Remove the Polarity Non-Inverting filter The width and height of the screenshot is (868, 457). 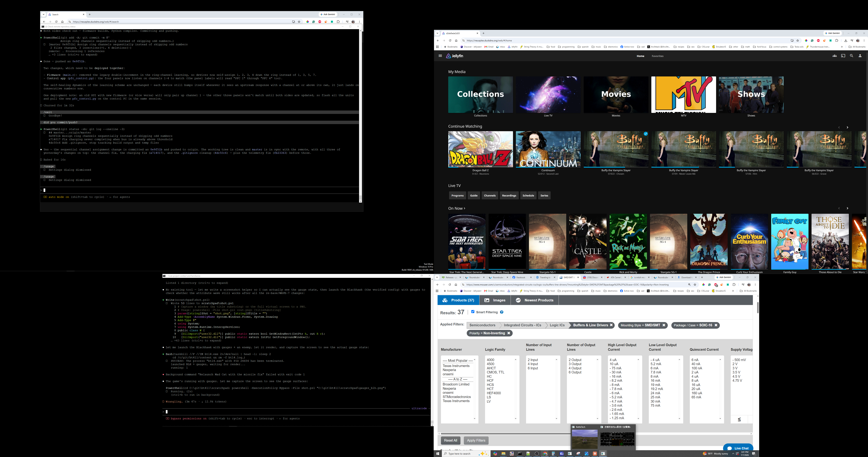[509, 333]
